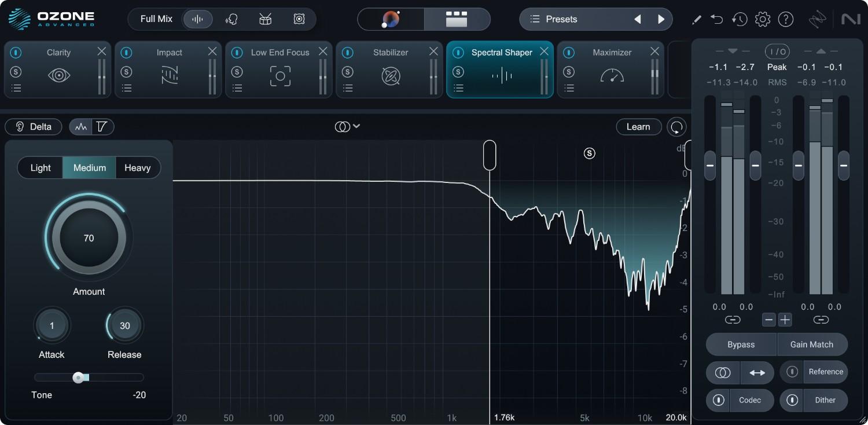Viewport: 868px width, 425px height.
Task: Open the settings gear icon
Action: pyautogui.click(x=763, y=19)
